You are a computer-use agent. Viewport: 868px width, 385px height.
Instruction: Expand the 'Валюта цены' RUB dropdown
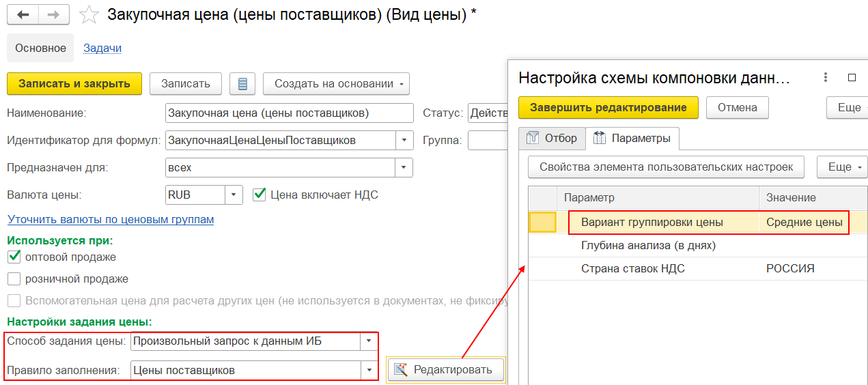tap(234, 195)
